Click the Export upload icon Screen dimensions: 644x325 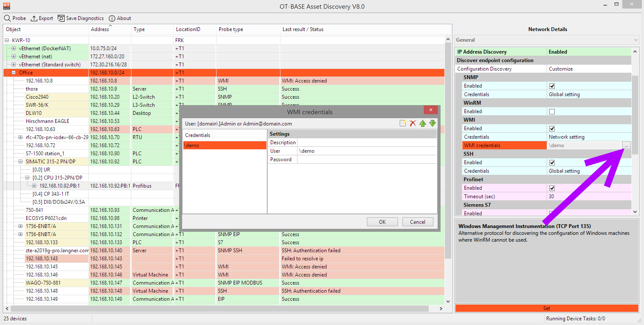pyautogui.click(x=34, y=18)
